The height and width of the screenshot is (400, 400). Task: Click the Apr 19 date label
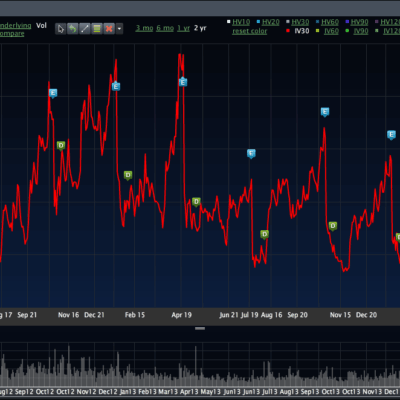click(x=181, y=315)
